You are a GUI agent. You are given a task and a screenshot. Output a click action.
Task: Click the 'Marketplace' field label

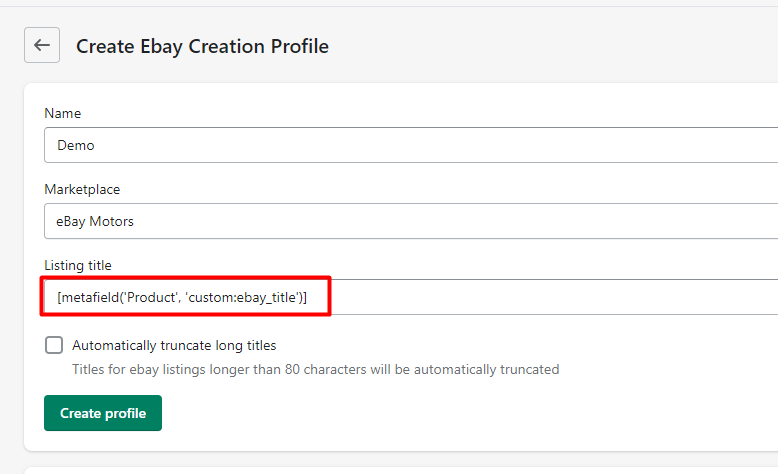[x=82, y=189]
